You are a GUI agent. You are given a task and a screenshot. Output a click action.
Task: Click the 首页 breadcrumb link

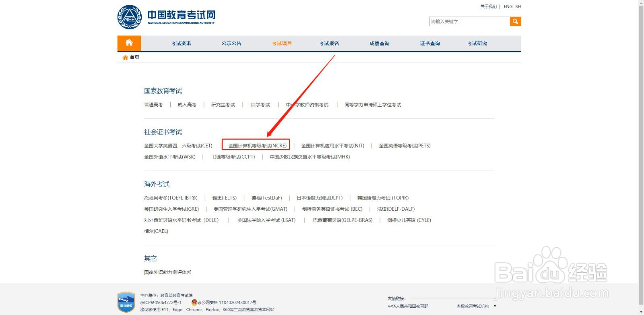(134, 57)
